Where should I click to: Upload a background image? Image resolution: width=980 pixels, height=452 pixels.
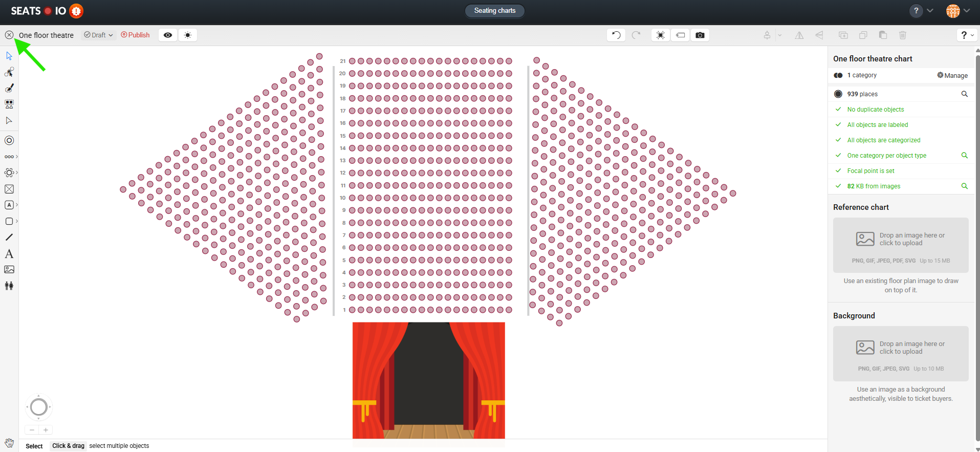coord(901,354)
